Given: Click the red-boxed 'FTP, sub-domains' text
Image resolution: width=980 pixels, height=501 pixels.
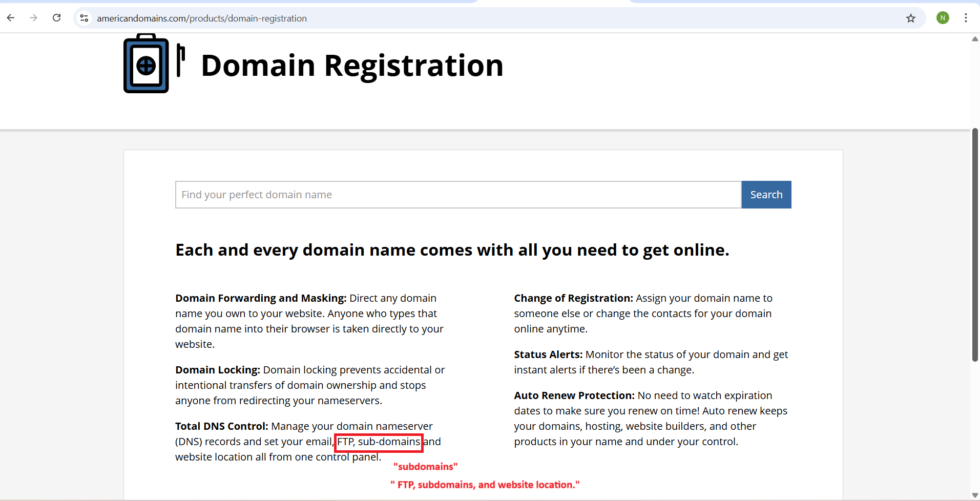Looking at the screenshot, I should 379,442.
